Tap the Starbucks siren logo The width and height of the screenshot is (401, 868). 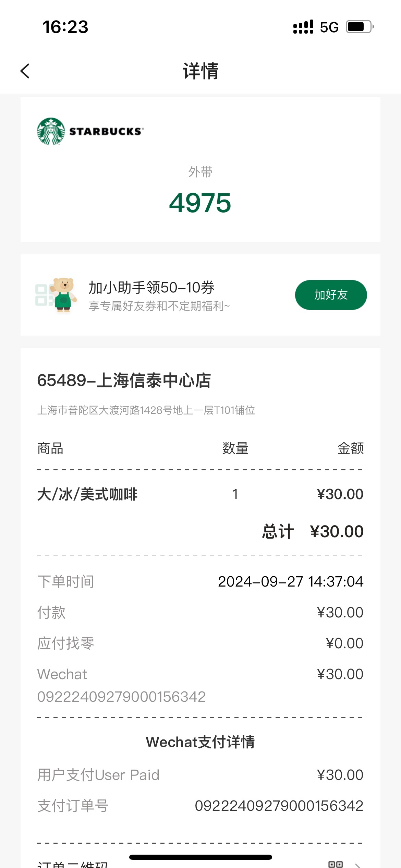(51, 132)
